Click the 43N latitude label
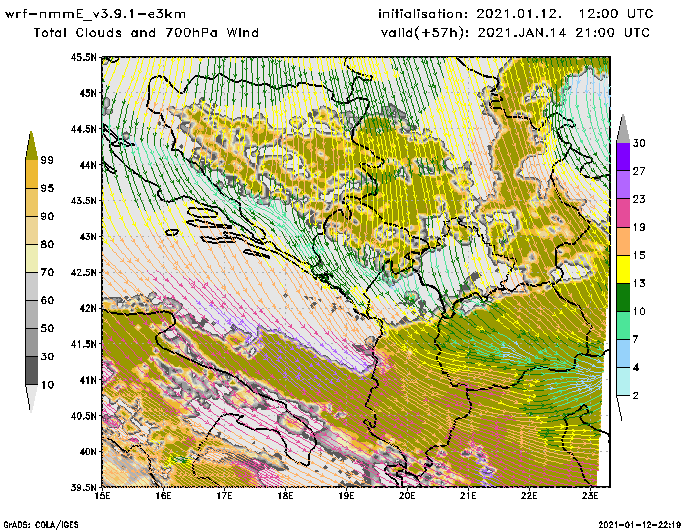700x530 pixels. point(88,236)
